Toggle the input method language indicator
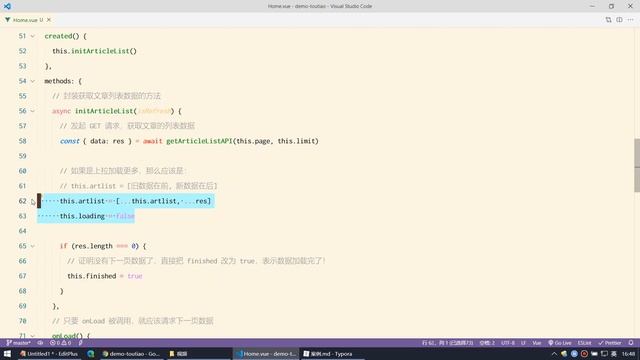The image size is (640, 360). 613,354
